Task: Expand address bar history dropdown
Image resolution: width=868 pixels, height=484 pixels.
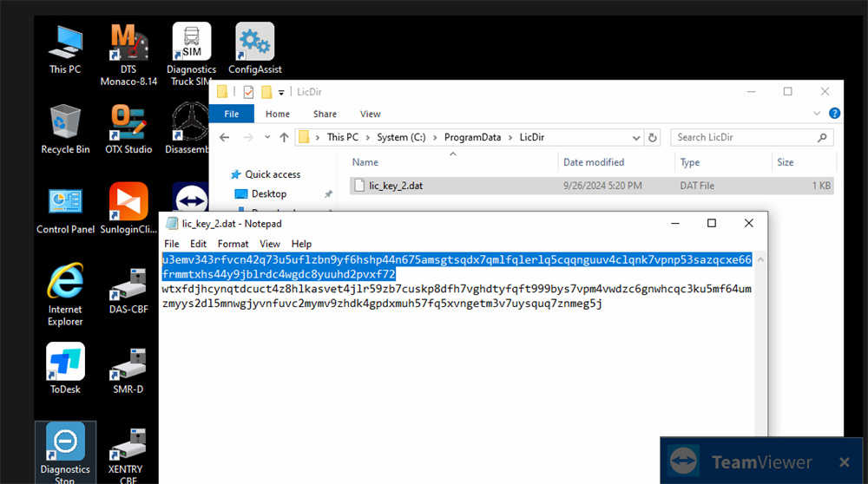Action: click(x=636, y=137)
